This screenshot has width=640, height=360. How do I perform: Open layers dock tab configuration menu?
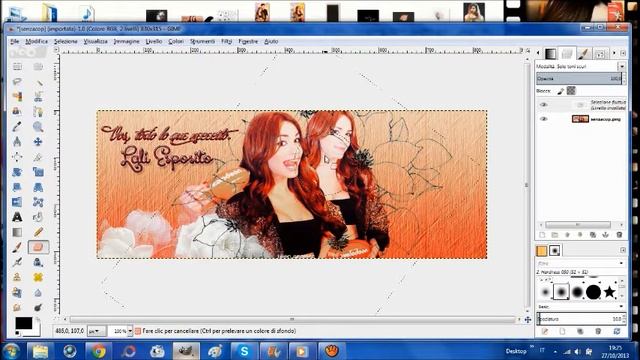click(623, 53)
